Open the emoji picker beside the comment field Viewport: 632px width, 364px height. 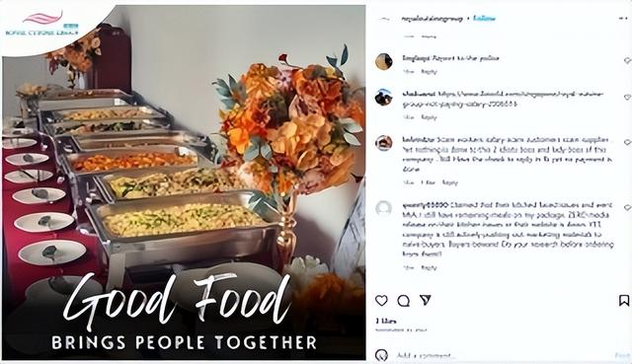(x=381, y=355)
